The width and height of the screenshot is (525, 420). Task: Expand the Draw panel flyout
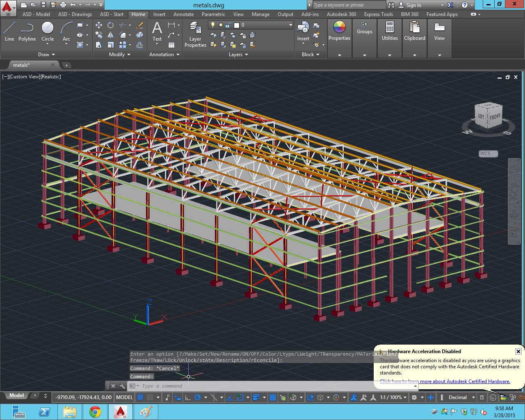coord(54,54)
